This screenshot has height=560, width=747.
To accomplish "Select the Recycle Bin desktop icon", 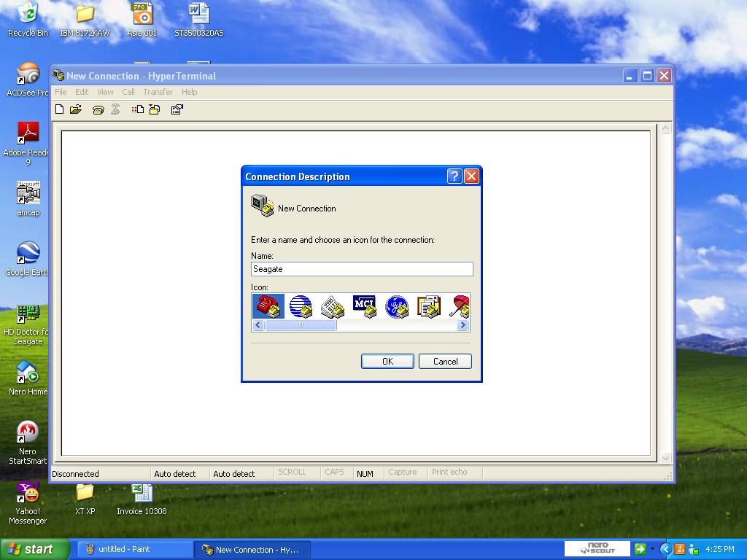I will point(28,20).
